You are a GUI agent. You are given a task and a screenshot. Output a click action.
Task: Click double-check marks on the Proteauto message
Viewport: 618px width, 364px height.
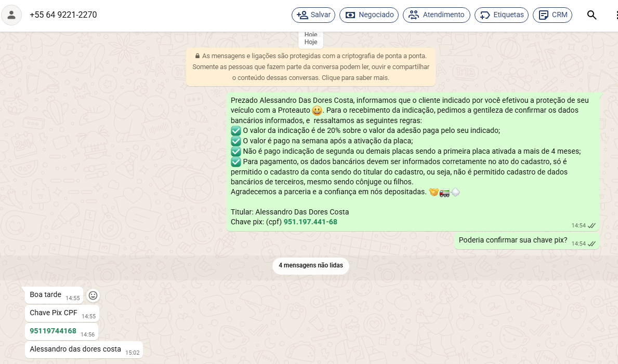pyautogui.click(x=591, y=225)
